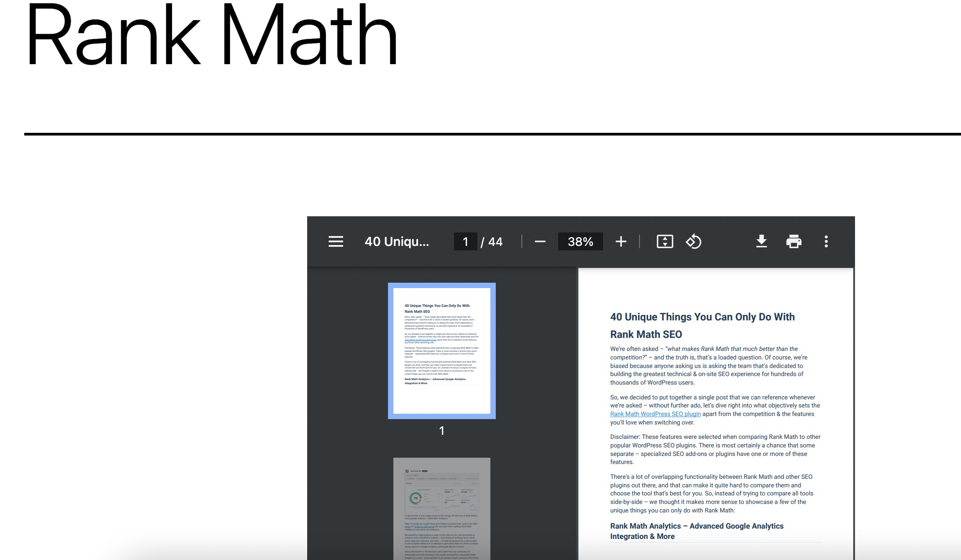Click the Rank Math WordPress SEO plugin link

point(655,413)
